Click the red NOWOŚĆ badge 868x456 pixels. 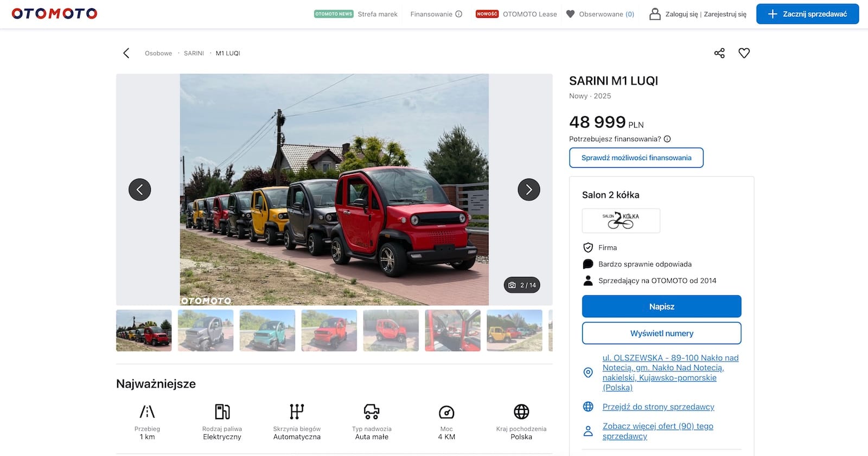pyautogui.click(x=487, y=14)
